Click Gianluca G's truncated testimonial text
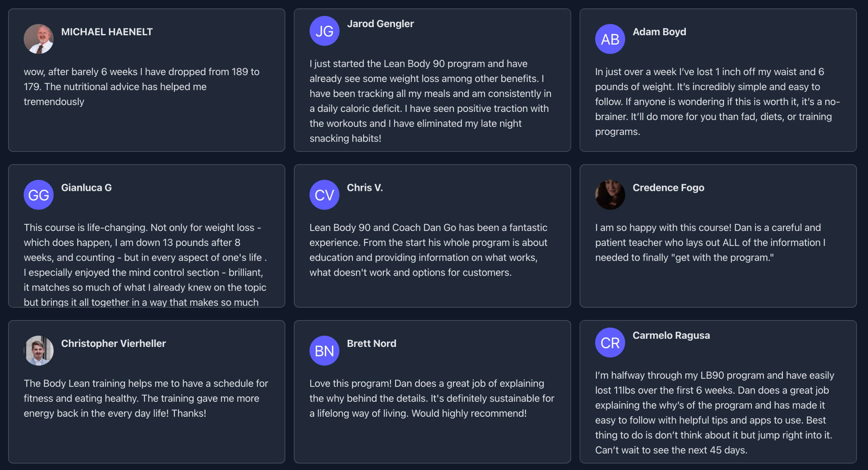This screenshot has height=470, width=868. pos(145,265)
